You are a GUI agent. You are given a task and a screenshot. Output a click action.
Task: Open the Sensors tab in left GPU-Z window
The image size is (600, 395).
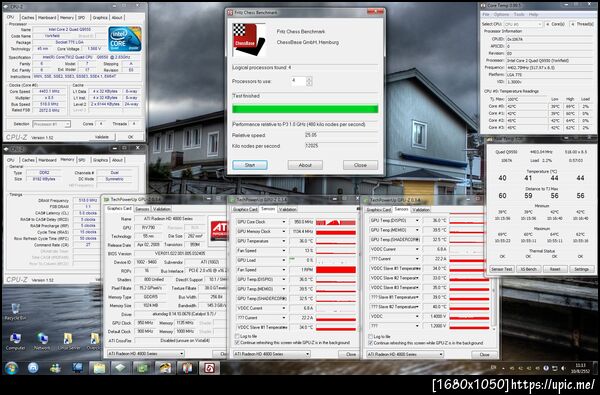pyautogui.click(x=142, y=209)
